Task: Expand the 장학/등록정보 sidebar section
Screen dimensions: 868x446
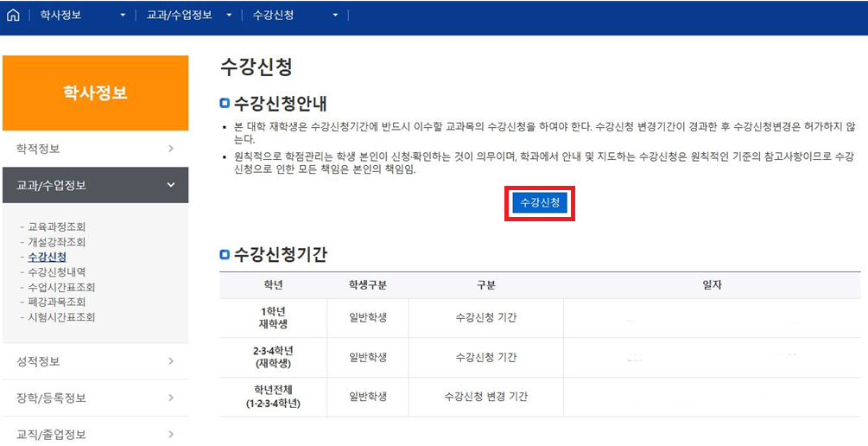Action: (x=95, y=398)
